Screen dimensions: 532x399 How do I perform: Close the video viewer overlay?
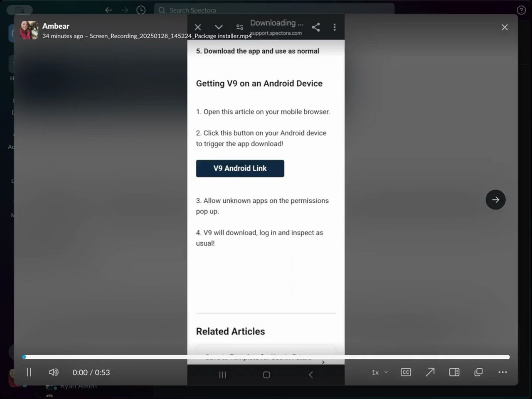click(x=505, y=27)
